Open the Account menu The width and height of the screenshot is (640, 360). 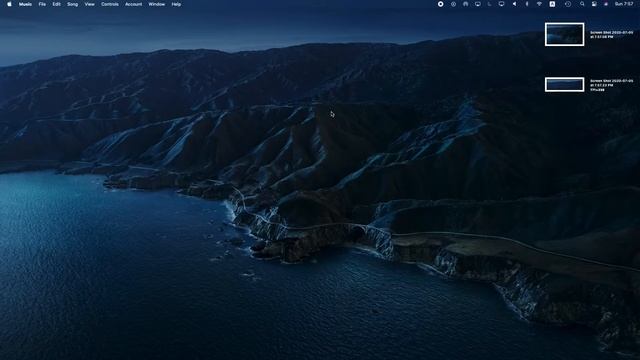pos(133,4)
